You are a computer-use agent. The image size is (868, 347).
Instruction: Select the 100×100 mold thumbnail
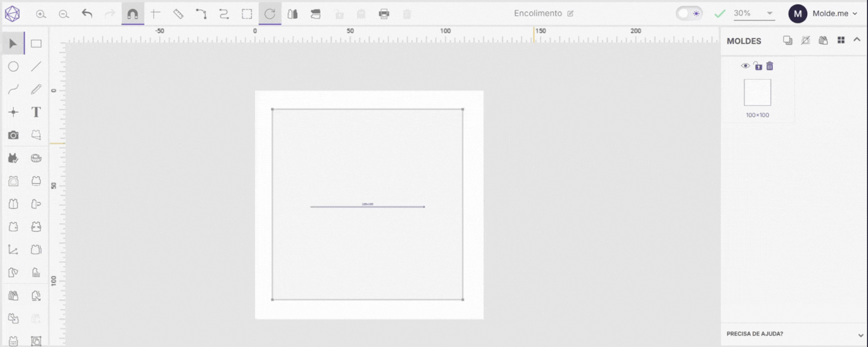pos(757,93)
